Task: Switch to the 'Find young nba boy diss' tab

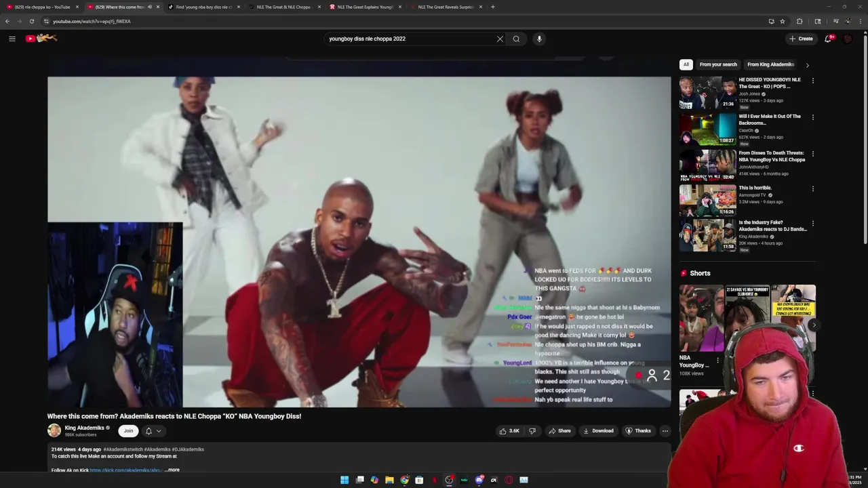Action: [x=203, y=7]
